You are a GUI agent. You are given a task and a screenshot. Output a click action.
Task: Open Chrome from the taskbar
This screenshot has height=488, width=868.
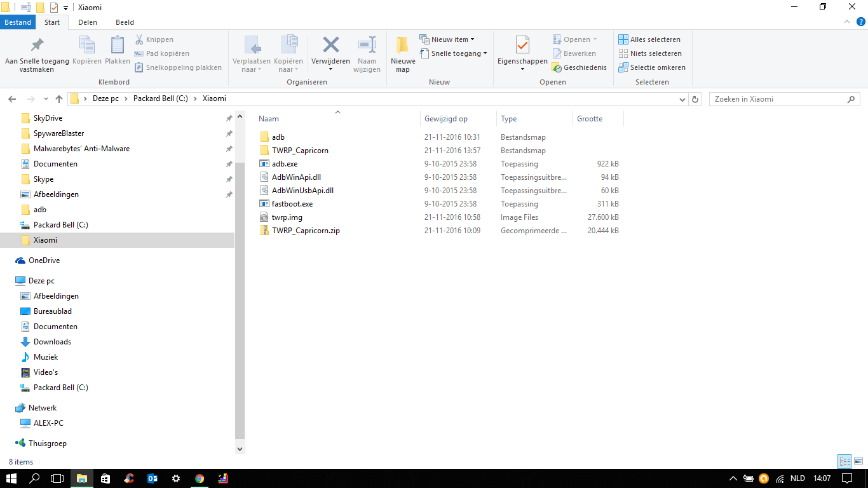pyautogui.click(x=200, y=478)
